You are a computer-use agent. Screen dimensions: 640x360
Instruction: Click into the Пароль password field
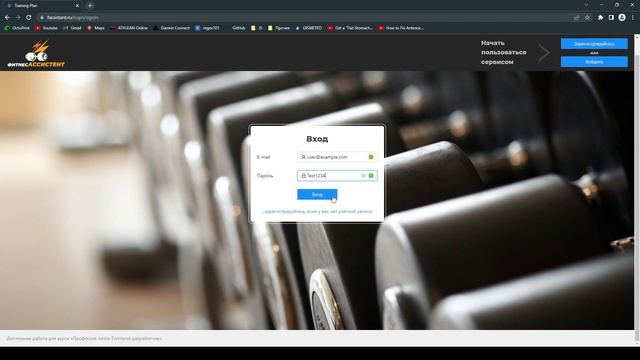point(337,176)
